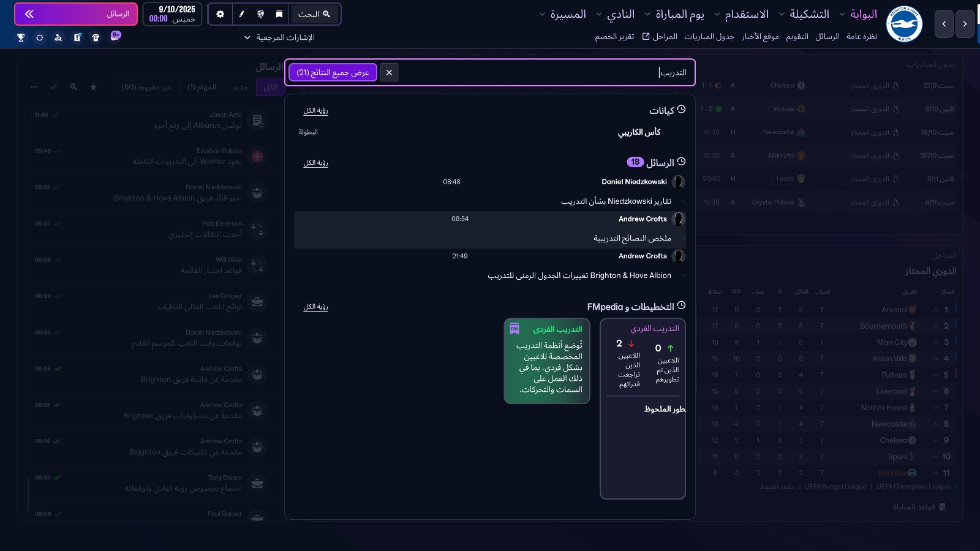Toggle the star filter in inbox header

pos(93,87)
